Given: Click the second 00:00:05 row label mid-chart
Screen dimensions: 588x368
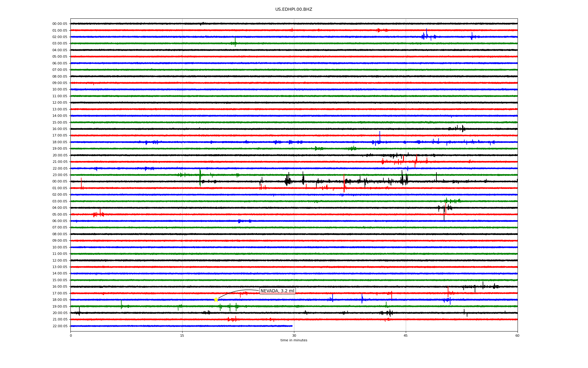Looking at the screenshot, I should coord(60,182).
